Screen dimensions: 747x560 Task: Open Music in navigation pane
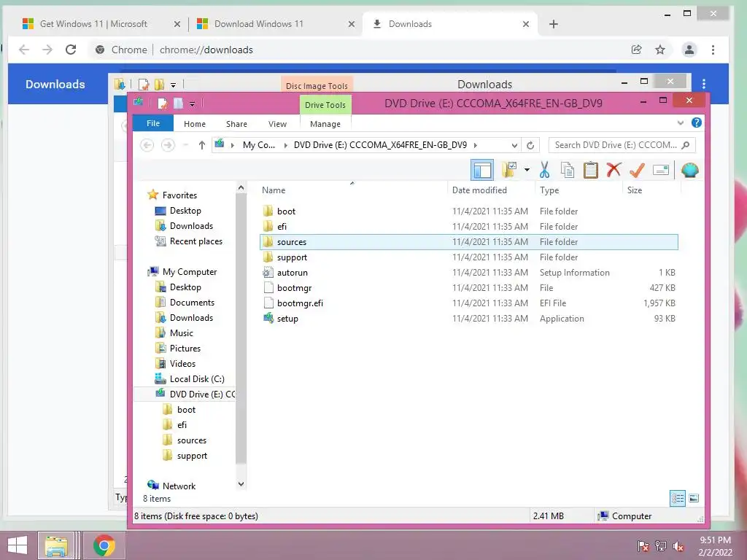pyautogui.click(x=181, y=332)
